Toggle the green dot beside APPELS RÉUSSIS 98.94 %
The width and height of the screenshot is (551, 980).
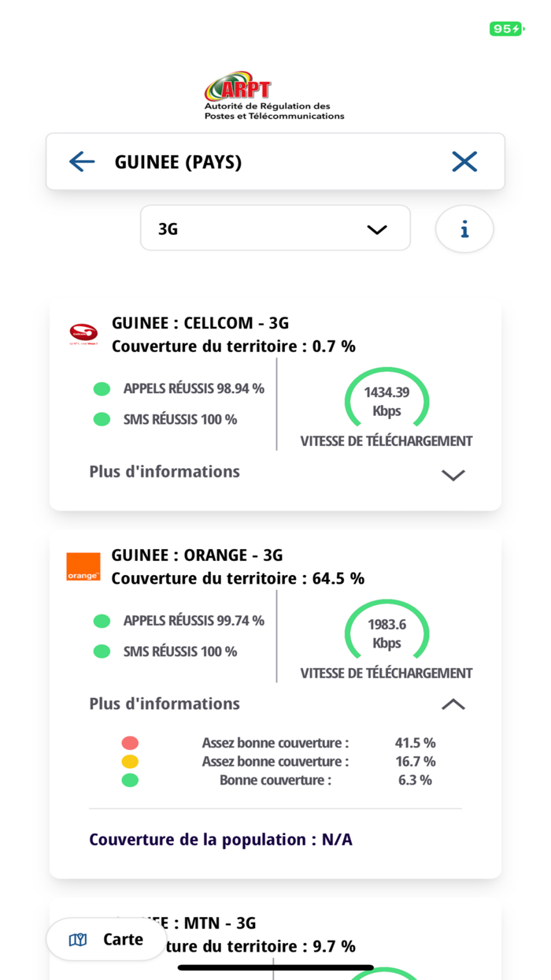[102, 388]
